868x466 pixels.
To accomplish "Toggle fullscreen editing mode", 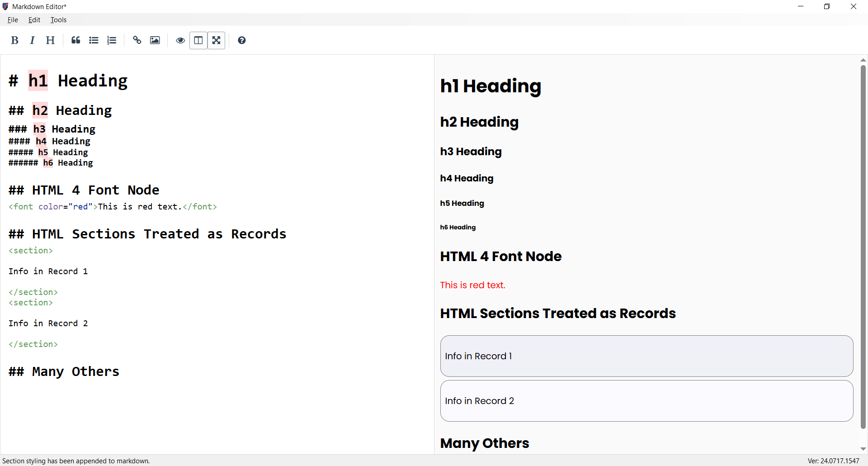I will 217,40.
